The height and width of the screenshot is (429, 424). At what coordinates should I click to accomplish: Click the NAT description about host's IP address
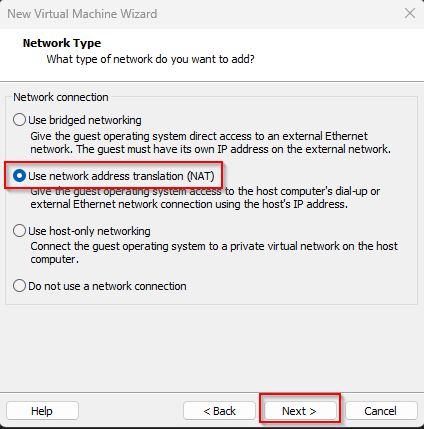(205, 197)
